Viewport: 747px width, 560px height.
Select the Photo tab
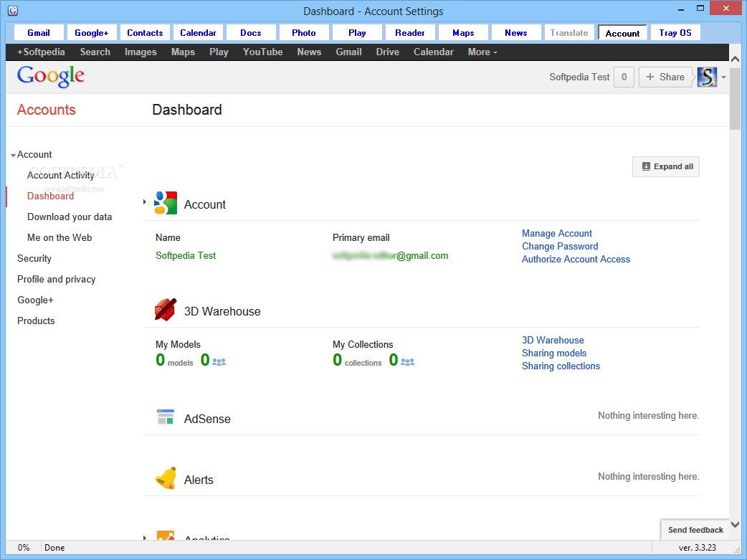tap(304, 33)
